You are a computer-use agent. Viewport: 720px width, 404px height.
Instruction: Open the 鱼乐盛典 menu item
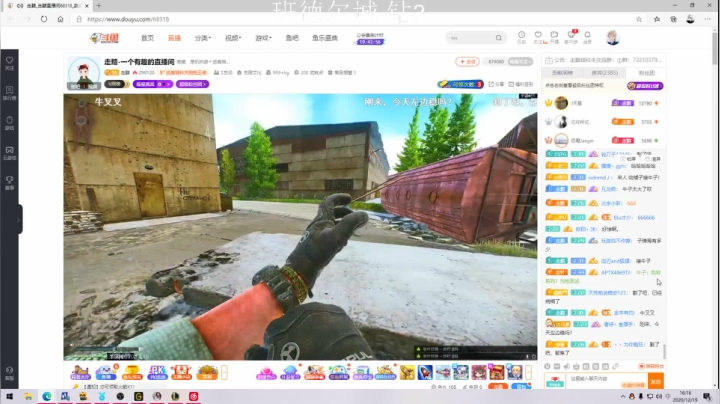click(x=325, y=38)
